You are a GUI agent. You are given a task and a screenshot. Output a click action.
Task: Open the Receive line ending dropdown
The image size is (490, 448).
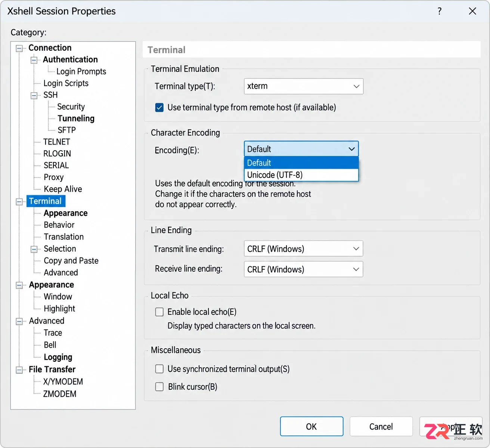coord(304,269)
